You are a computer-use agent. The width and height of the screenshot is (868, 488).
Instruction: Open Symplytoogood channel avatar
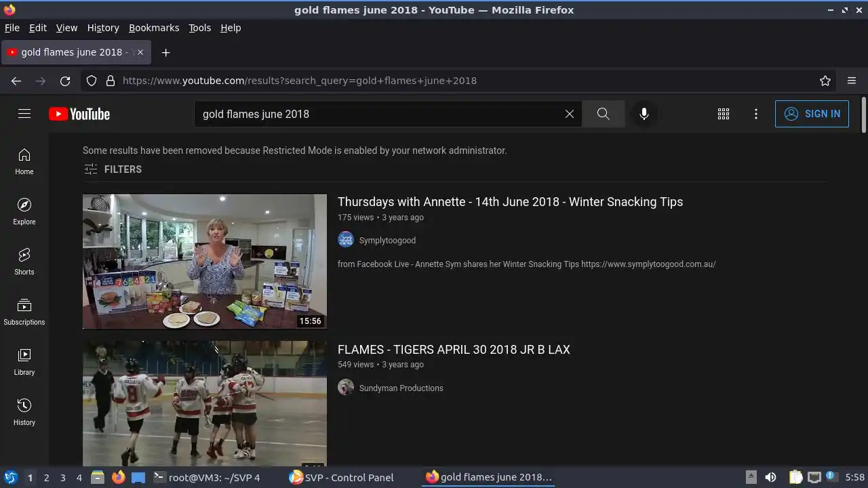click(346, 240)
